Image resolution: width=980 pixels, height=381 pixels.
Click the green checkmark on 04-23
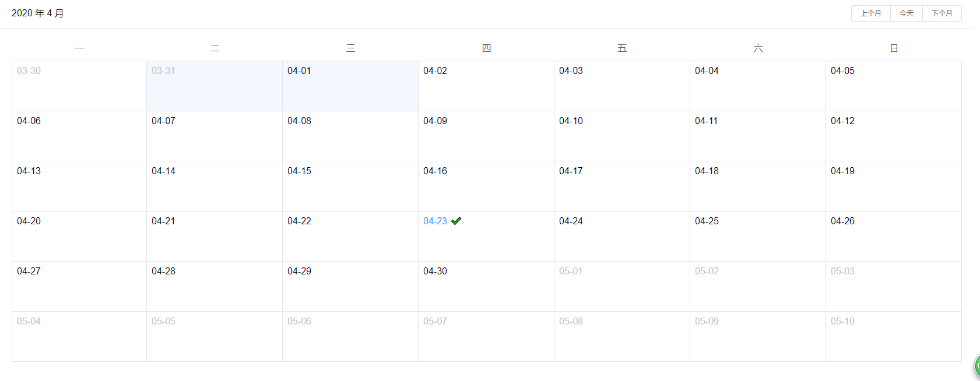point(456,221)
